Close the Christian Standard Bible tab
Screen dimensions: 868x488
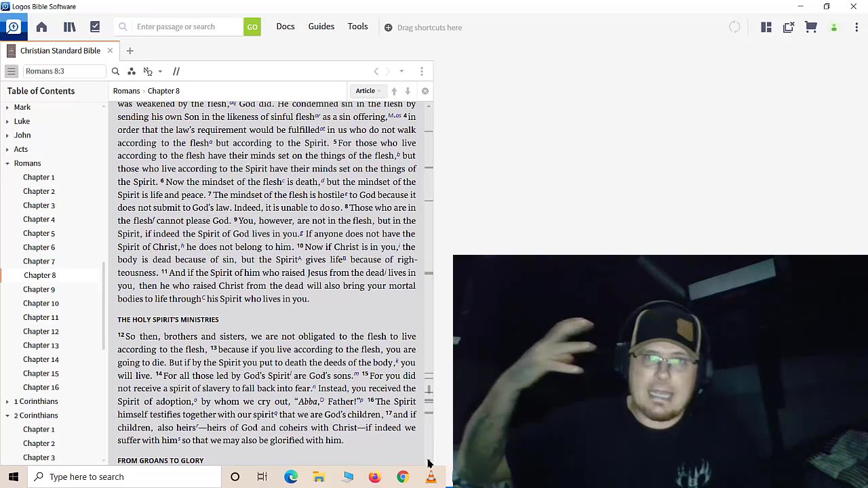click(x=110, y=51)
